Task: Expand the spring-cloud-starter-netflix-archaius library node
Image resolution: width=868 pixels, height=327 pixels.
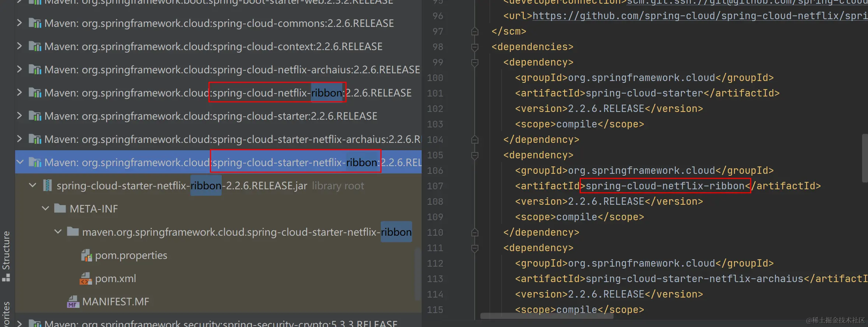Action: 20,139
